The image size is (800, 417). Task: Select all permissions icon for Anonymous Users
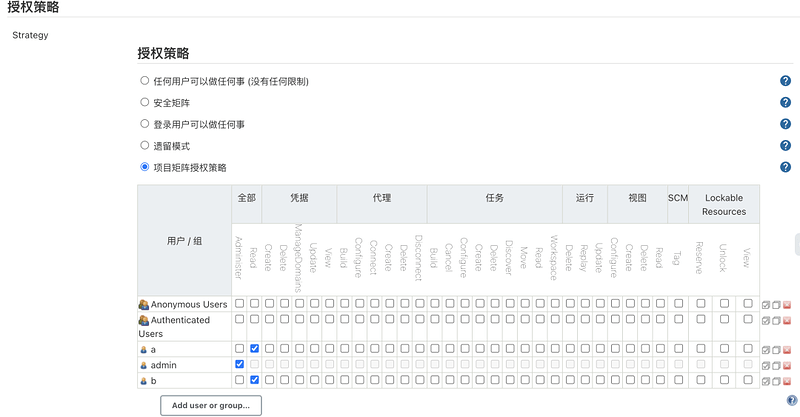coord(766,305)
